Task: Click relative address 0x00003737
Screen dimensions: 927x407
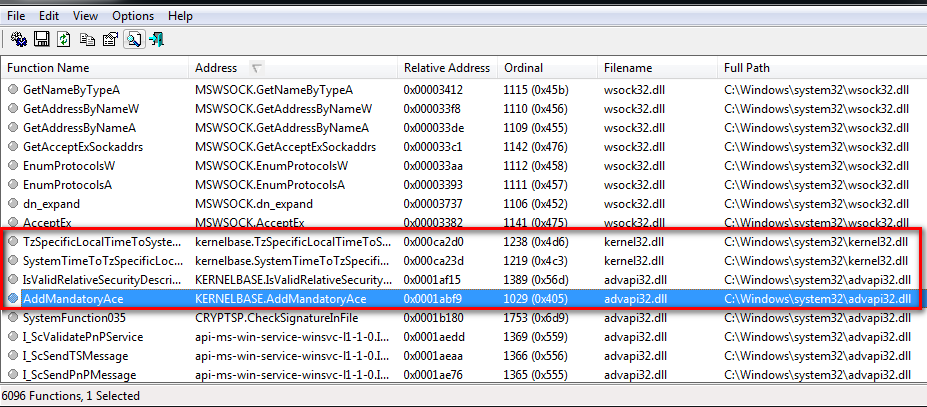Action: coord(433,204)
